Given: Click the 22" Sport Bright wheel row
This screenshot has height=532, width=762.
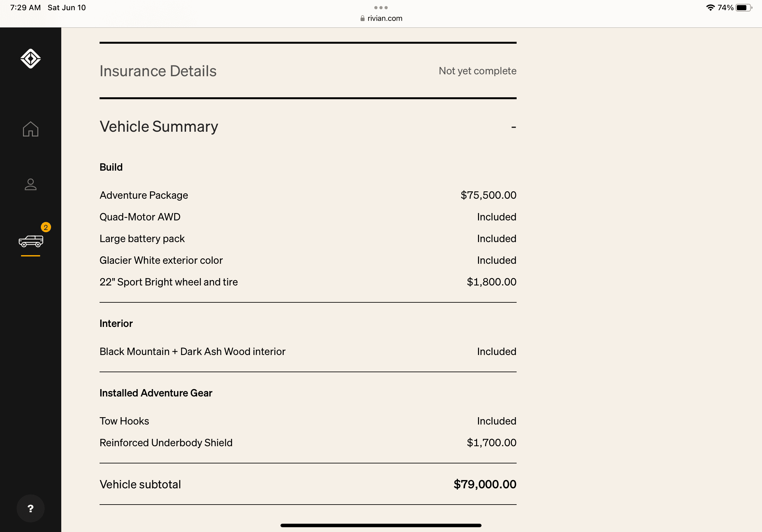Looking at the screenshot, I should (x=308, y=282).
